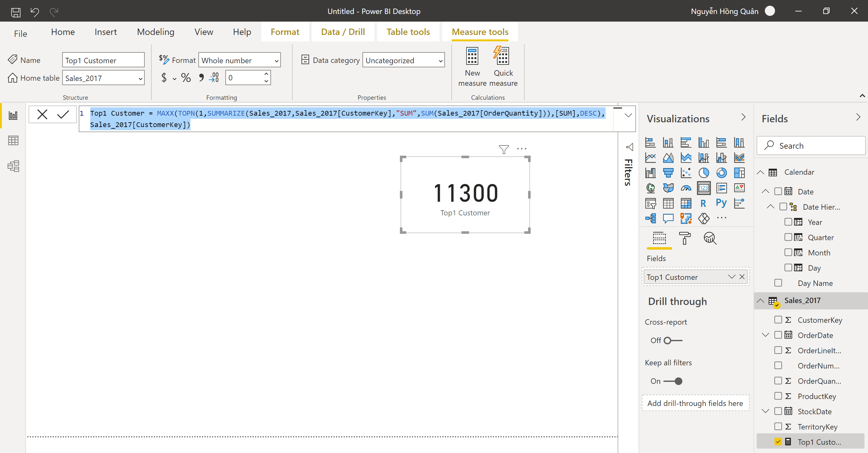Click the Save icon in title bar
The image size is (868, 453).
16,12
